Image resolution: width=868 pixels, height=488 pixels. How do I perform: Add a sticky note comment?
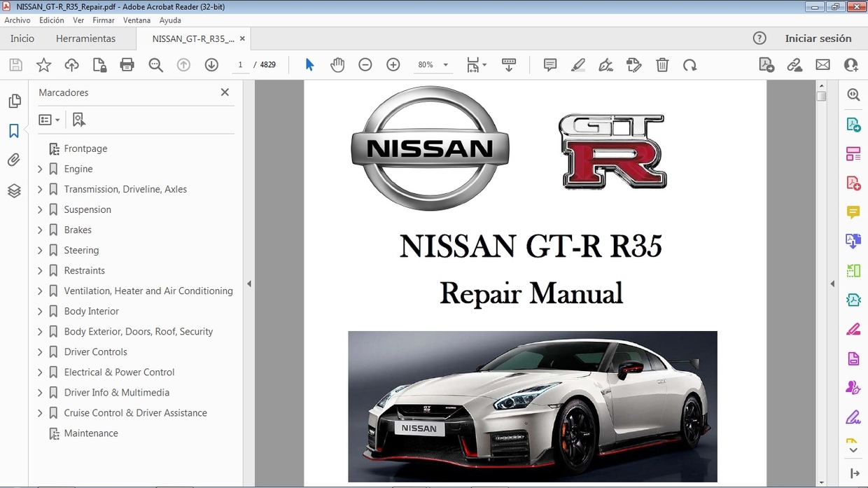549,64
